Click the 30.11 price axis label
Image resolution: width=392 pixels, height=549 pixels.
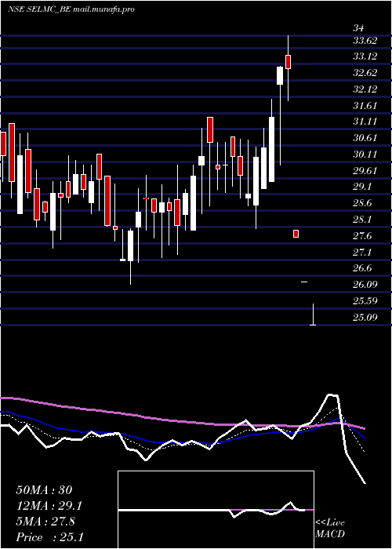click(x=365, y=155)
